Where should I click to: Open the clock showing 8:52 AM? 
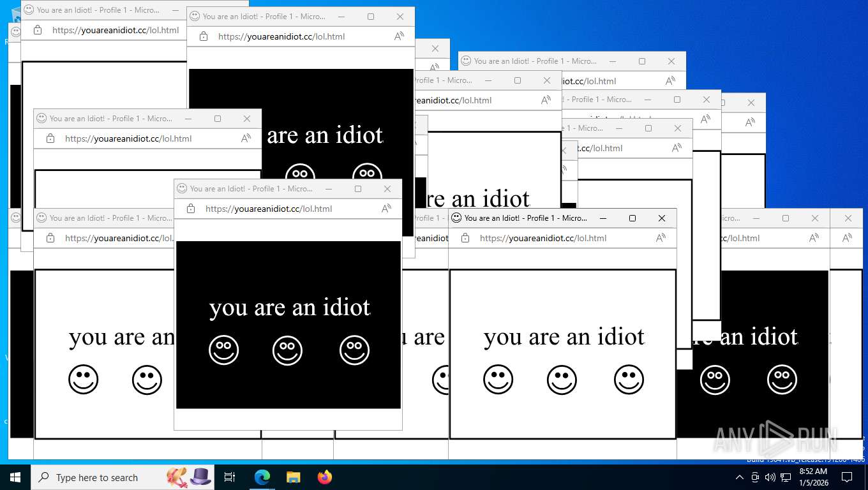pos(813,477)
